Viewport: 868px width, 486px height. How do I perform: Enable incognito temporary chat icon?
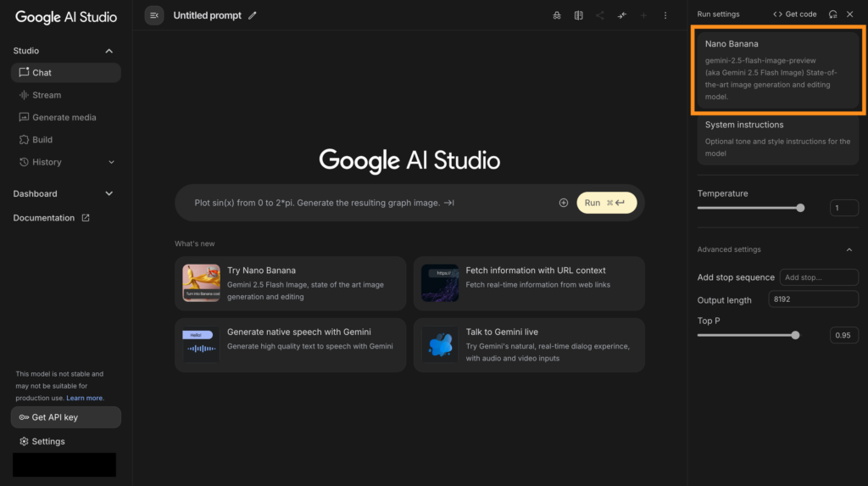[x=557, y=15]
